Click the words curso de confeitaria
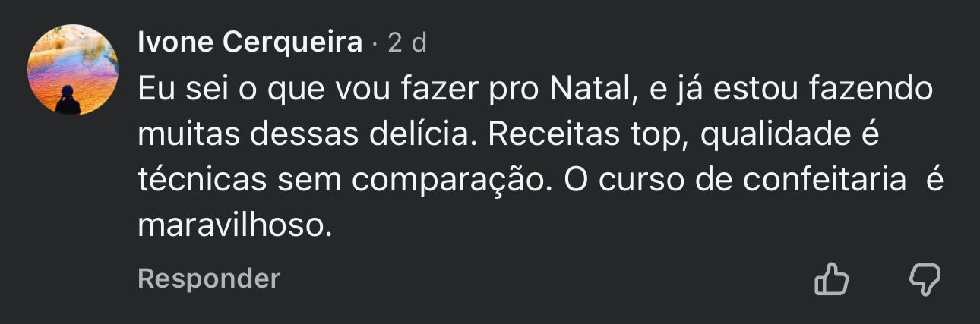Image resolution: width=980 pixels, height=324 pixels. pyautogui.click(x=760, y=181)
